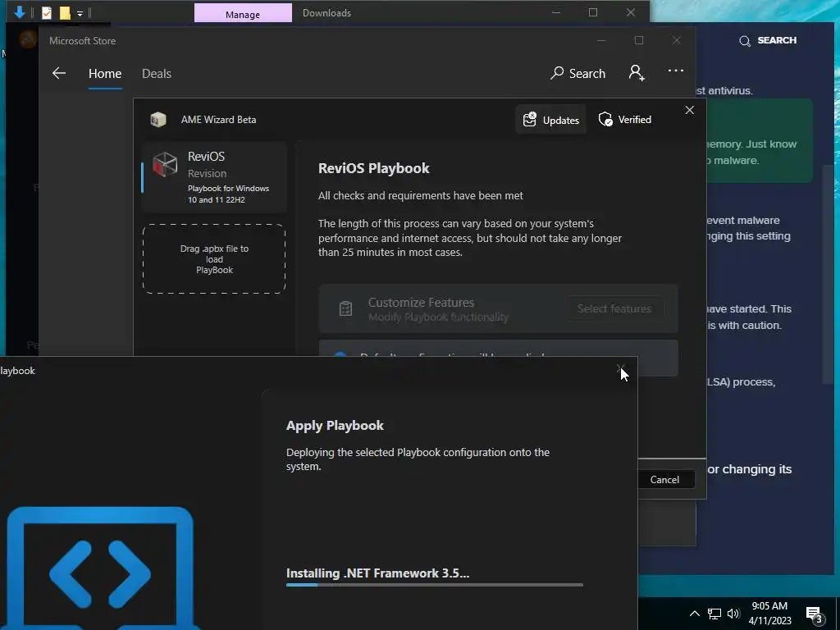Open the Action Center notifications icon
Screen dimensions: 840x630
coord(815,614)
